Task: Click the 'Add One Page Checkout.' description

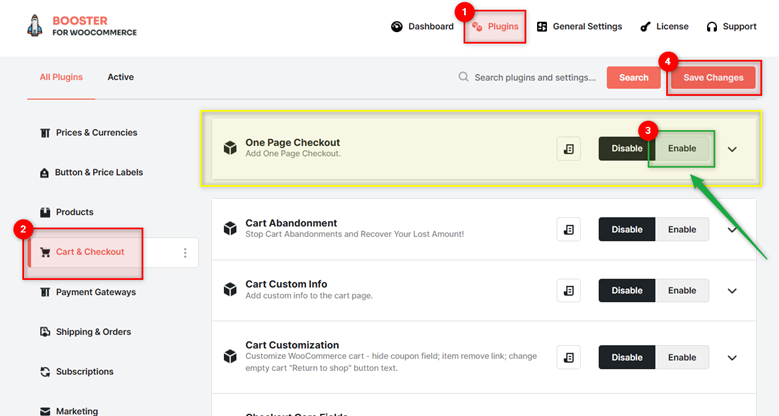Action: coord(293,154)
